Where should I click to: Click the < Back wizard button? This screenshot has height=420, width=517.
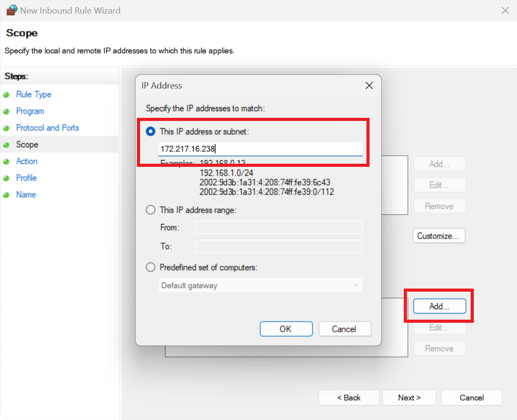(349, 398)
